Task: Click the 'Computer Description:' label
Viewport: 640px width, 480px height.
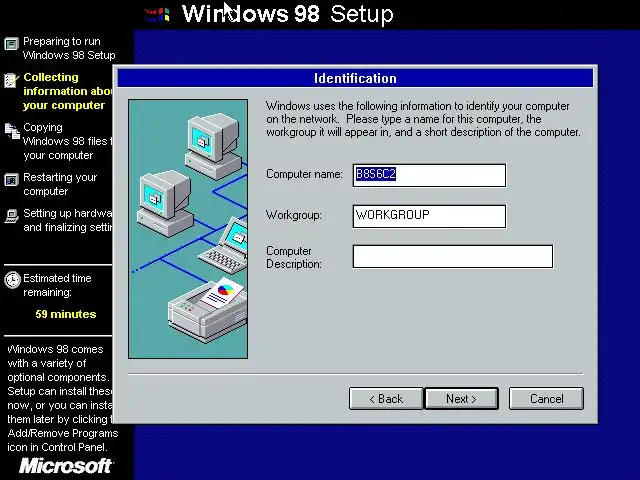Action: (293, 258)
